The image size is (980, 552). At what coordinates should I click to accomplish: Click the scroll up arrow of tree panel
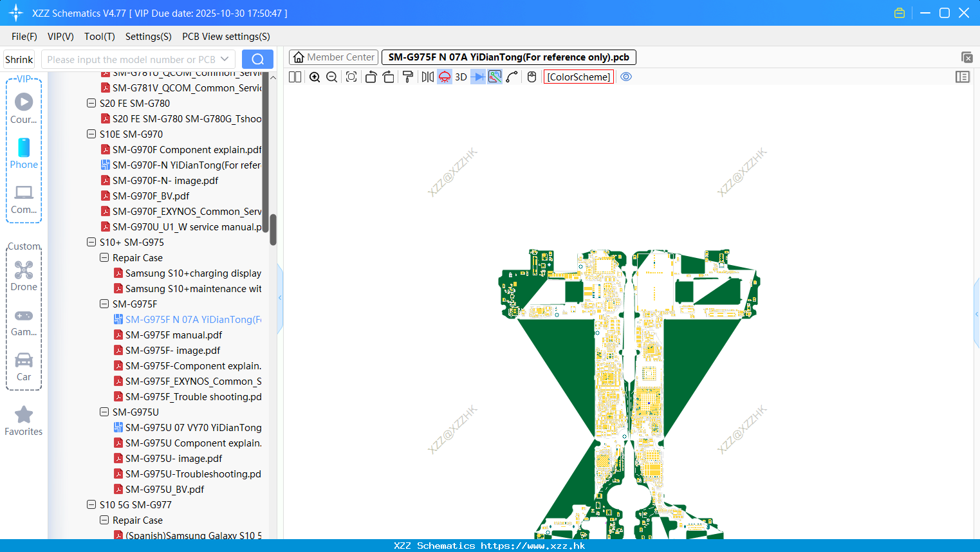pyautogui.click(x=273, y=78)
